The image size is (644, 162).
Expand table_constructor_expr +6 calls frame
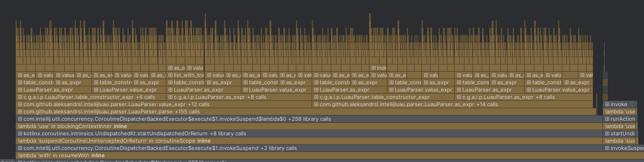(20, 97)
